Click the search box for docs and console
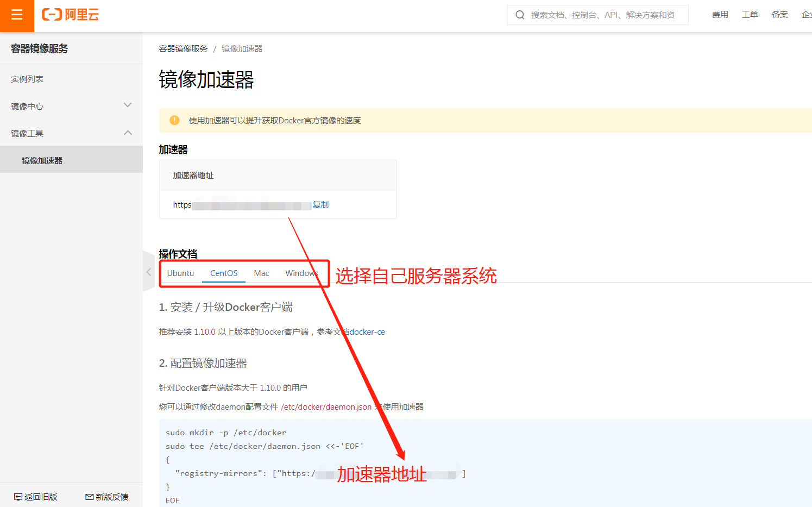The height and width of the screenshot is (507, 812). pos(597,15)
